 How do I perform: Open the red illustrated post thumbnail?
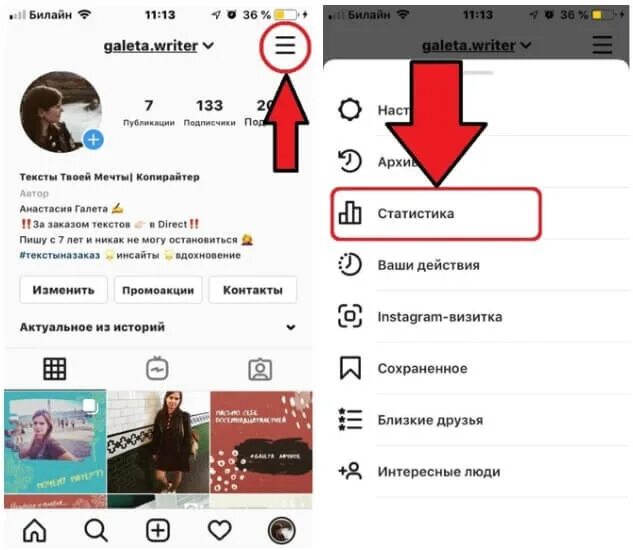(261, 442)
